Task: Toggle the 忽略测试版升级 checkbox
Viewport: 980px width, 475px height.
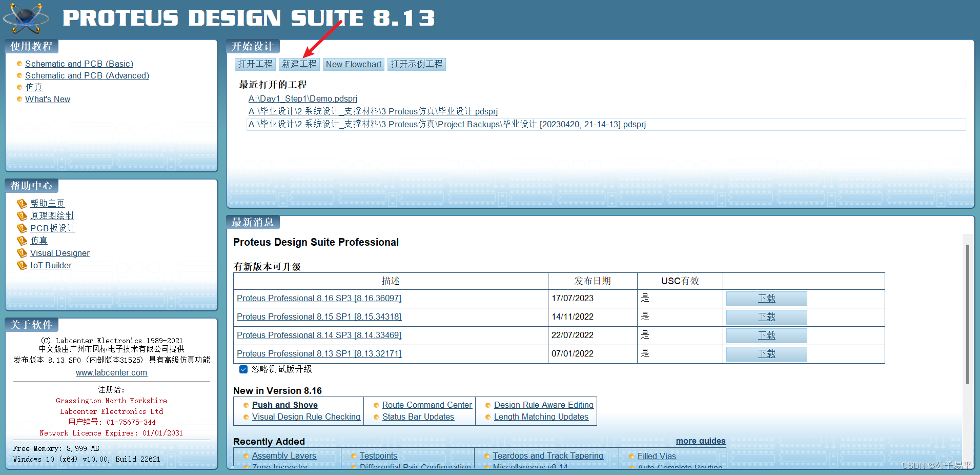Action: point(243,369)
